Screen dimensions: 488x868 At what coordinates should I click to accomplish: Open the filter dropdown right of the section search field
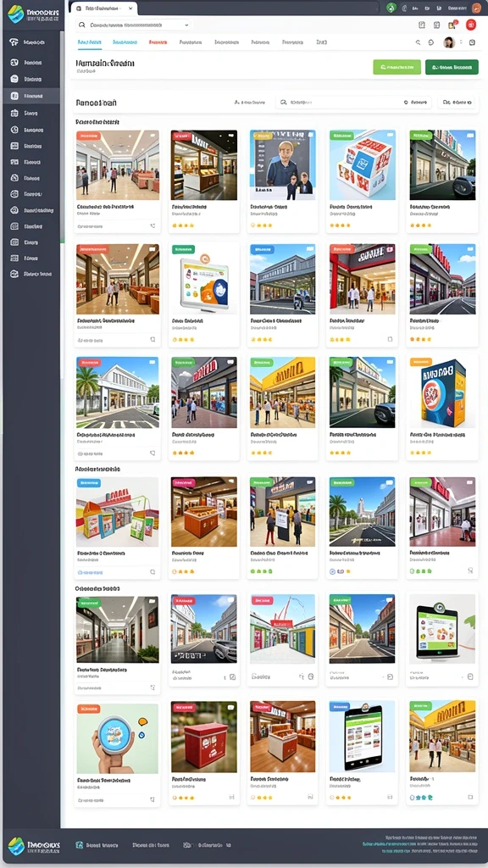pos(417,103)
